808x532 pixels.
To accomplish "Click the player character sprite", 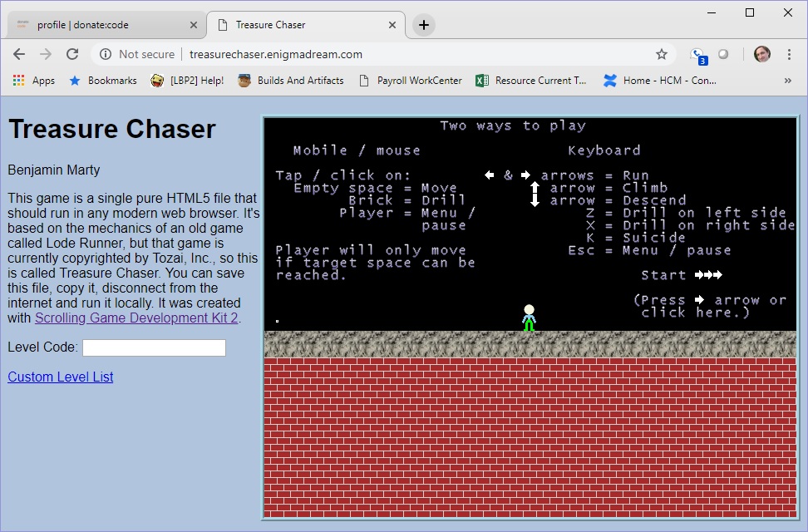I will click(529, 318).
